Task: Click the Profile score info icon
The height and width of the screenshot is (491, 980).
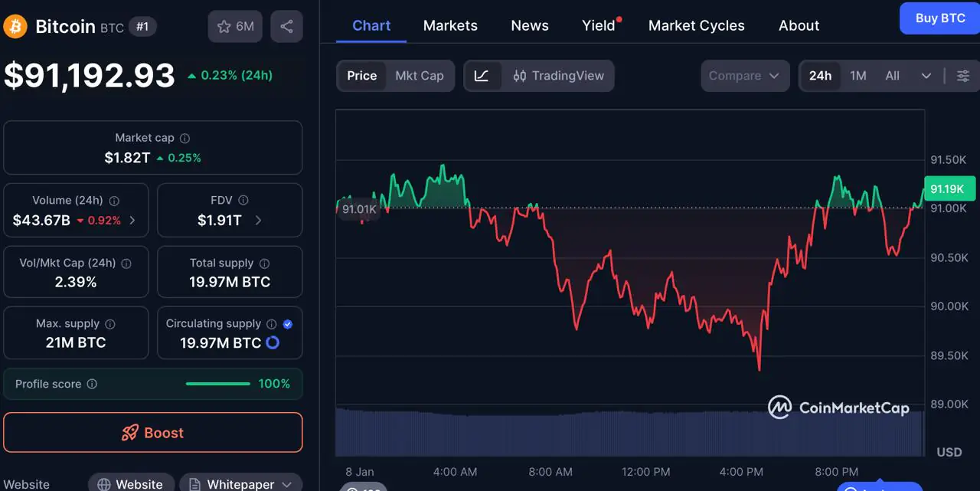Action: (x=92, y=384)
